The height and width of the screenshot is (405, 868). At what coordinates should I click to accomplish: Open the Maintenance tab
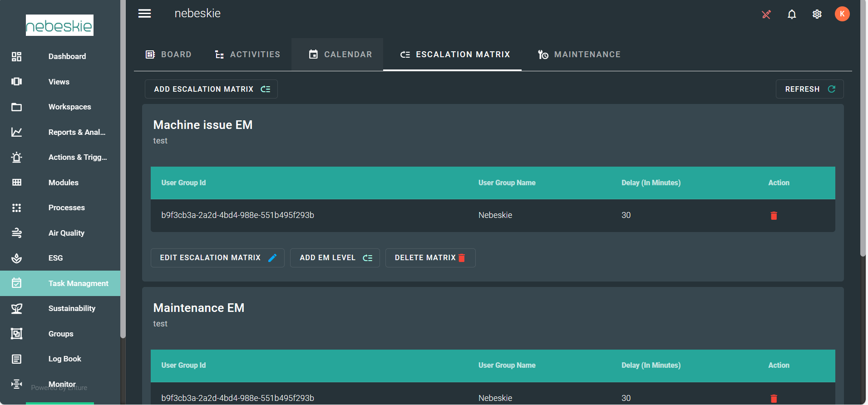click(579, 54)
